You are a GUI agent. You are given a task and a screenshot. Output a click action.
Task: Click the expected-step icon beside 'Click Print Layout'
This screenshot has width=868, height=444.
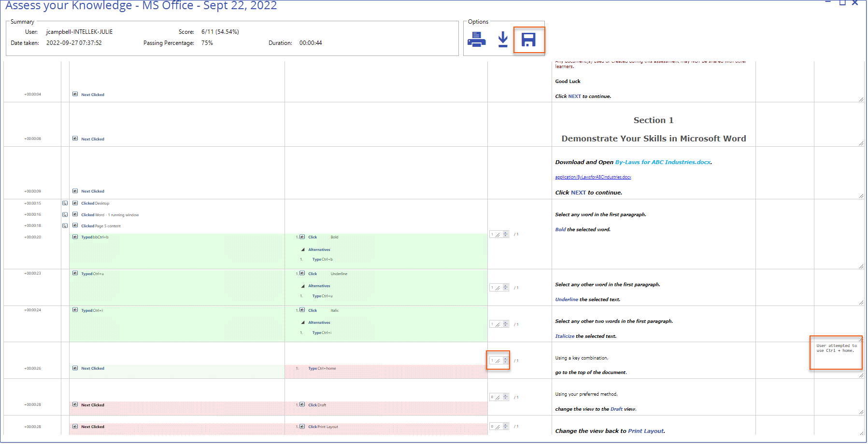coord(302,427)
